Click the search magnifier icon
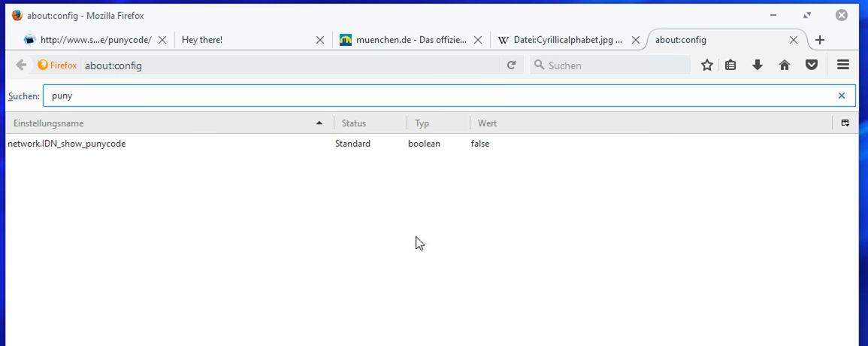Screen dimensions: 868x346 coord(539,65)
